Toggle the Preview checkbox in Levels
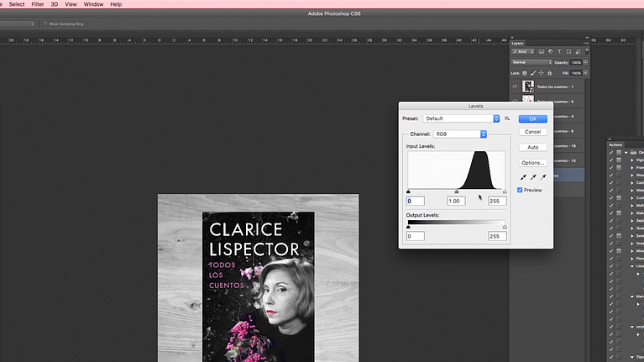Screen dimensions: 644x362 (x=521, y=190)
